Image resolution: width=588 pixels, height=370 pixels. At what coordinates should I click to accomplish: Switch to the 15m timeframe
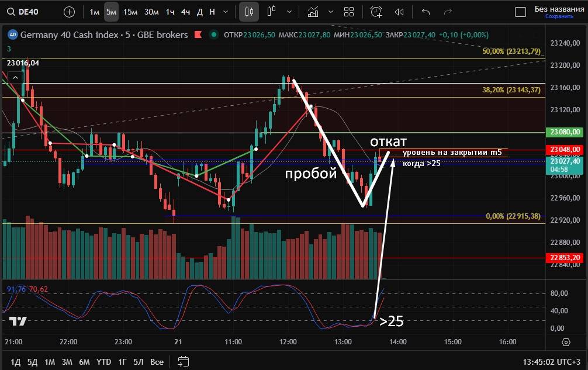tap(131, 12)
